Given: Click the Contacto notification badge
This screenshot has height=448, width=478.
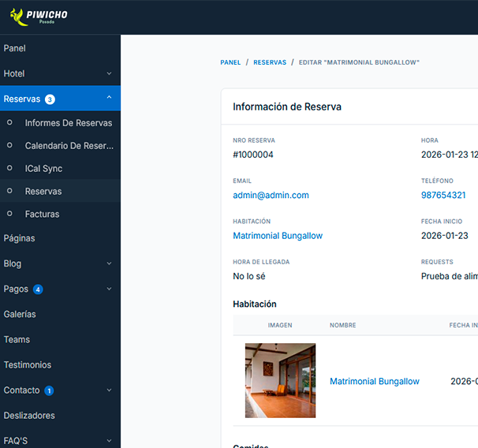Looking at the screenshot, I should click(49, 390).
